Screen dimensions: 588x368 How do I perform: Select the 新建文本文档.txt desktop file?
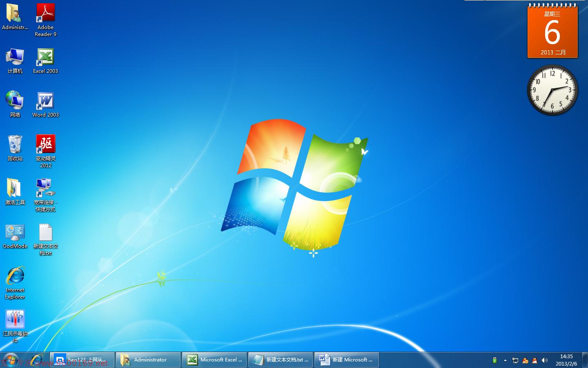[x=45, y=239]
